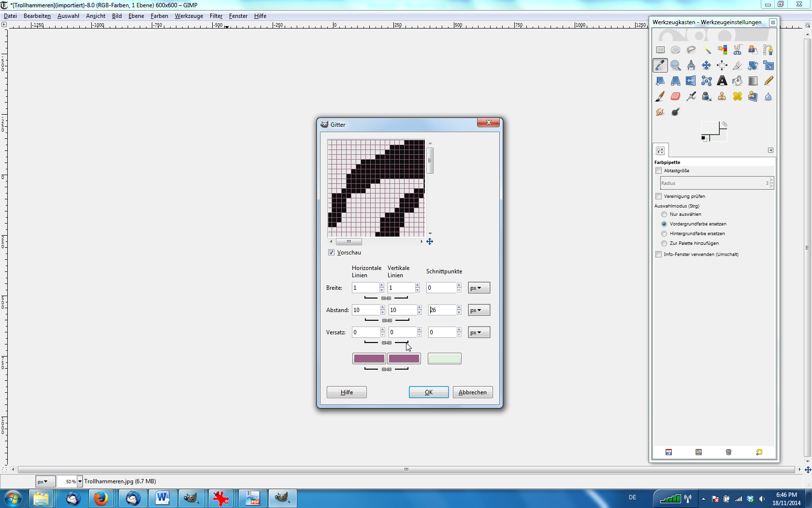Image resolution: width=812 pixels, height=508 pixels.
Task: Choose the Eraser tool
Action: (676, 96)
